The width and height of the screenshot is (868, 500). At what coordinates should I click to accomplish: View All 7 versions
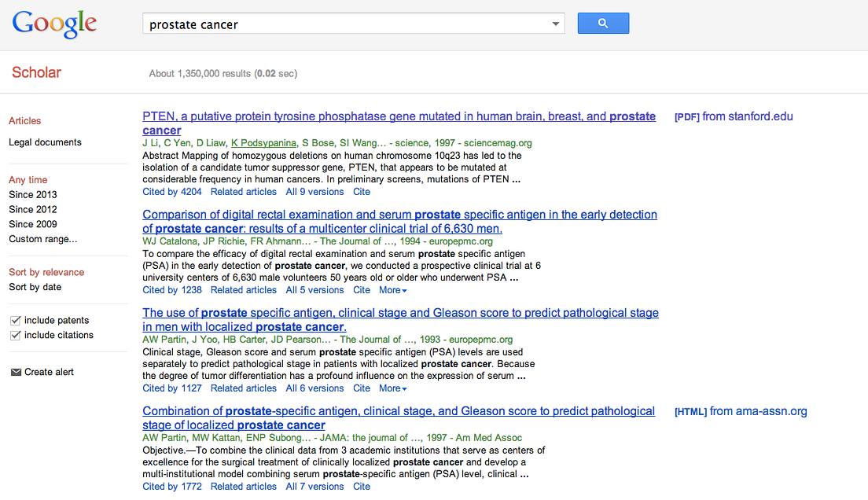click(314, 487)
